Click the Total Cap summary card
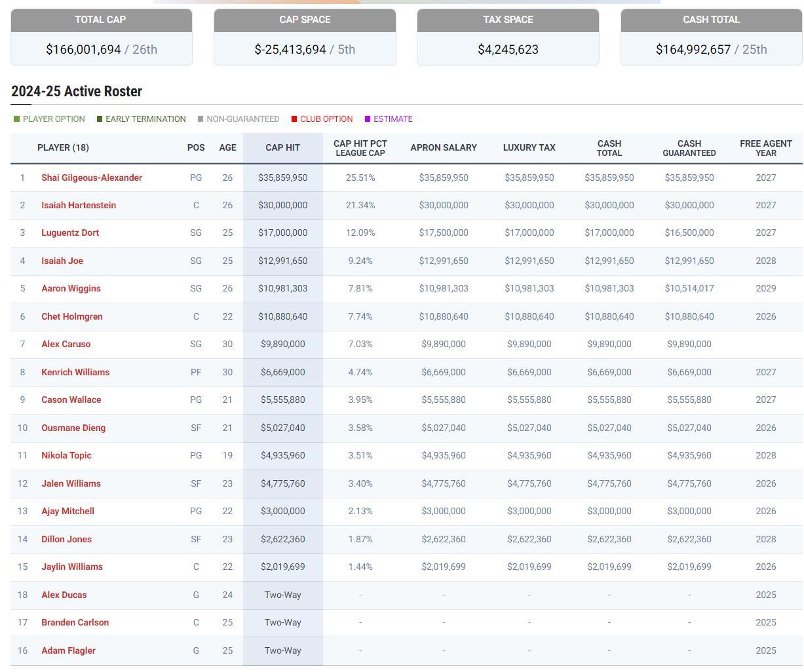804x672 pixels. pyautogui.click(x=101, y=37)
